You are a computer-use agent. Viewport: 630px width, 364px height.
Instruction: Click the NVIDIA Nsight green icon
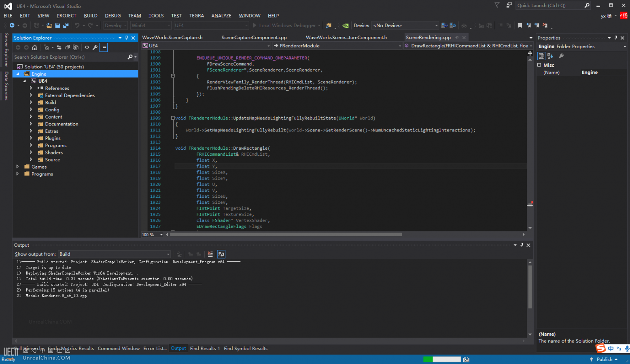pyautogui.click(x=346, y=25)
